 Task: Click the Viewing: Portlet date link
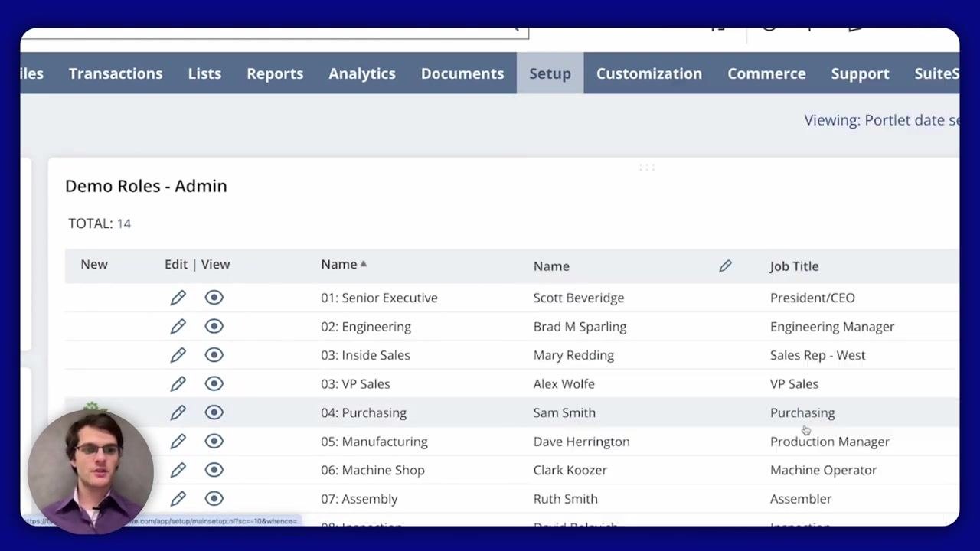click(881, 120)
